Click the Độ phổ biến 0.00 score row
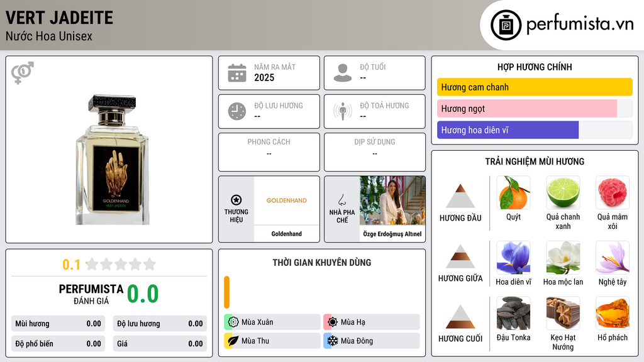The width and height of the screenshot is (644, 362). coord(58,344)
